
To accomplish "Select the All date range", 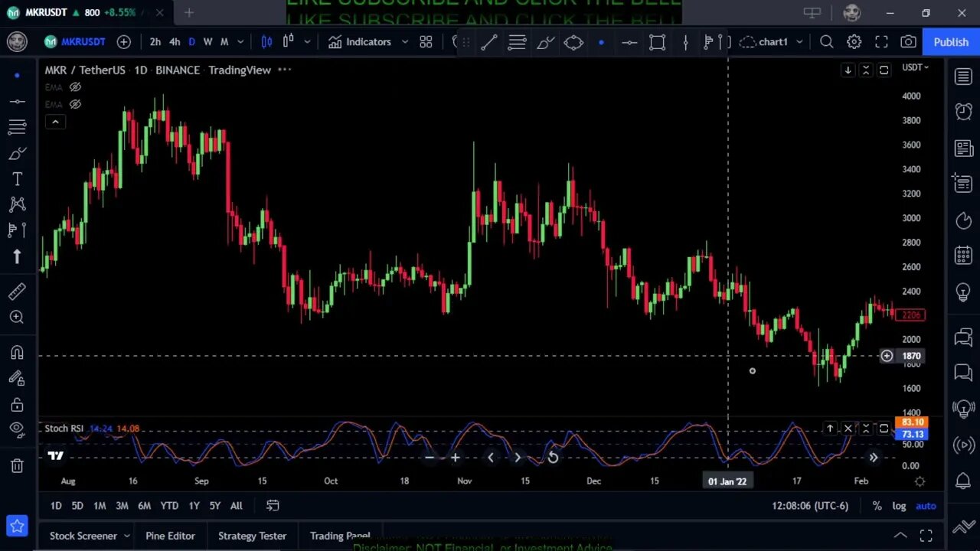I will [x=237, y=506].
